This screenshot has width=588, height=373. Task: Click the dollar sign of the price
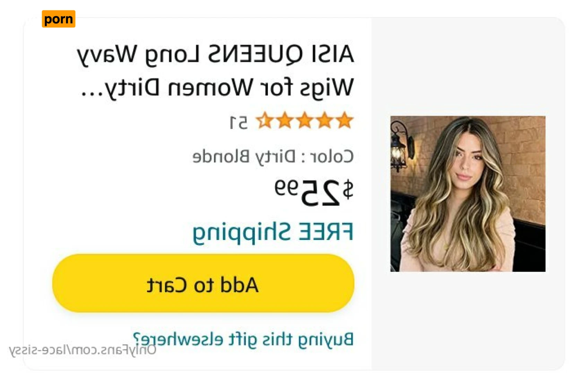pos(348,190)
